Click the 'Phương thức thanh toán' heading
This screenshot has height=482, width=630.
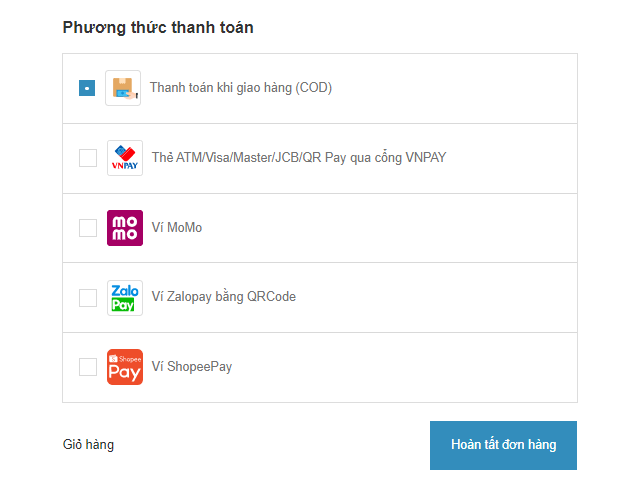(x=158, y=28)
